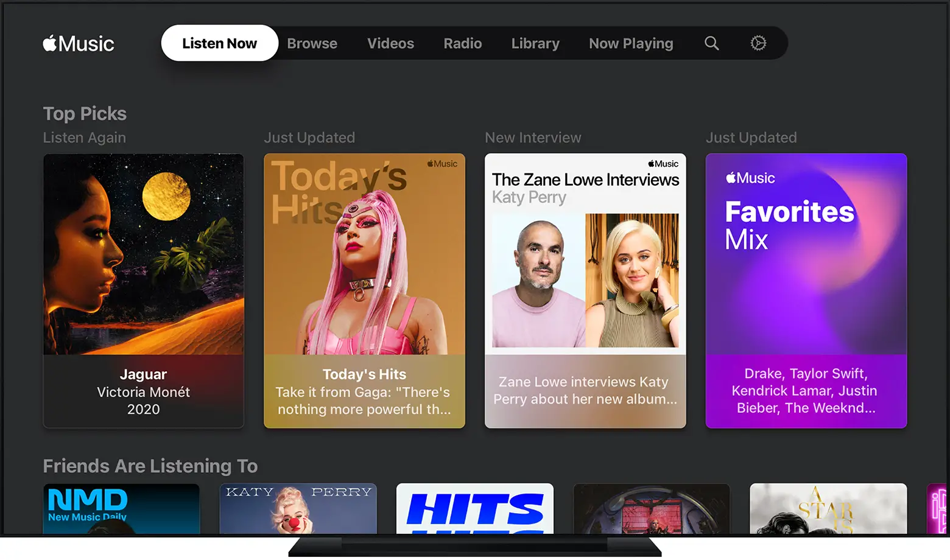The width and height of the screenshot is (950, 560).
Task: Go to the Radio tab
Action: tap(462, 43)
